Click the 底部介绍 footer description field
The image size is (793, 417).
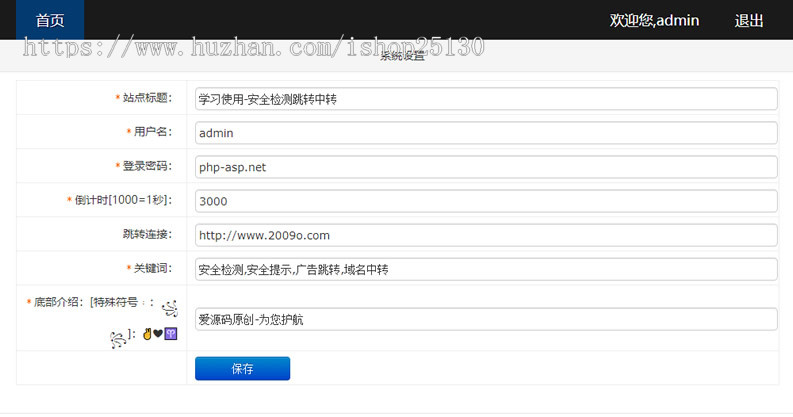pos(486,319)
